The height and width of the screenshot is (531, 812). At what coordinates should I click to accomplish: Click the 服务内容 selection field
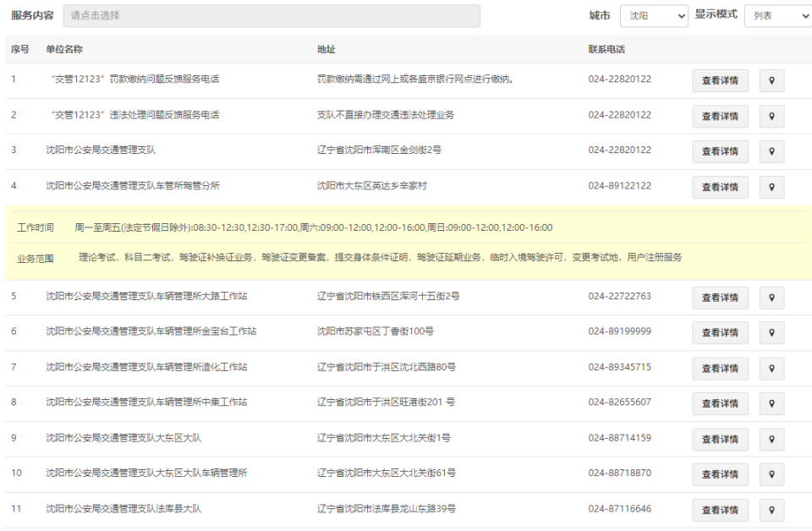click(272, 16)
